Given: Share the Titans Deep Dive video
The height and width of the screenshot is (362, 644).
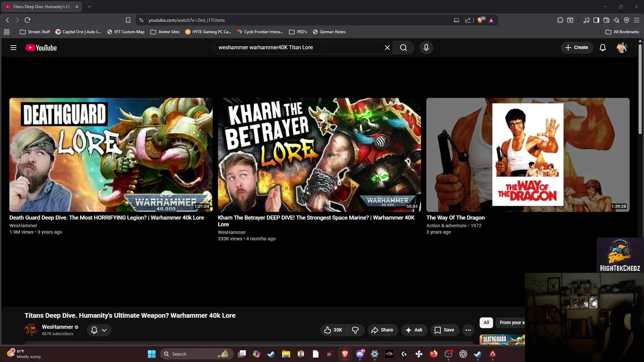Looking at the screenshot, I should coord(382,330).
